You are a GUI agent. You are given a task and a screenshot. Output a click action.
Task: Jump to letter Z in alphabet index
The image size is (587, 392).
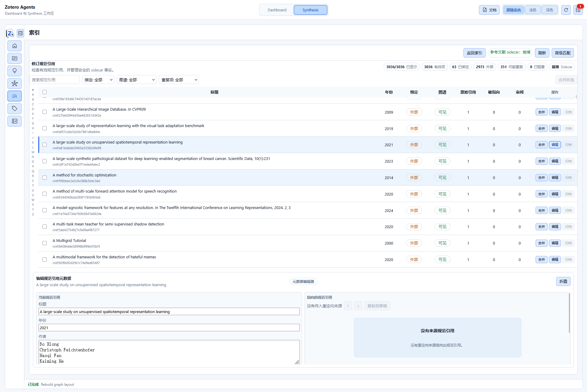[x=33, y=214]
